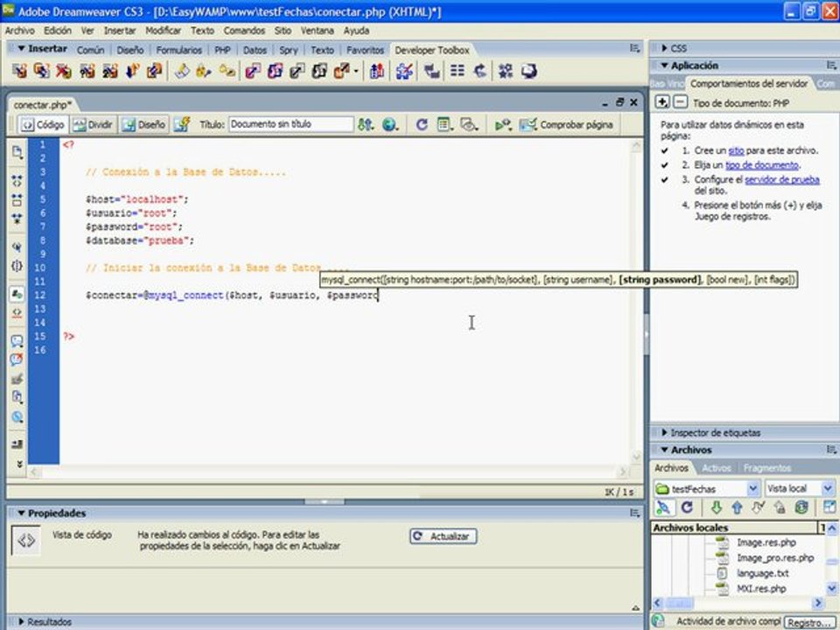The width and height of the screenshot is (840, 630).
Task: Collapse the Aplicación panel
Action: [664, 66]
